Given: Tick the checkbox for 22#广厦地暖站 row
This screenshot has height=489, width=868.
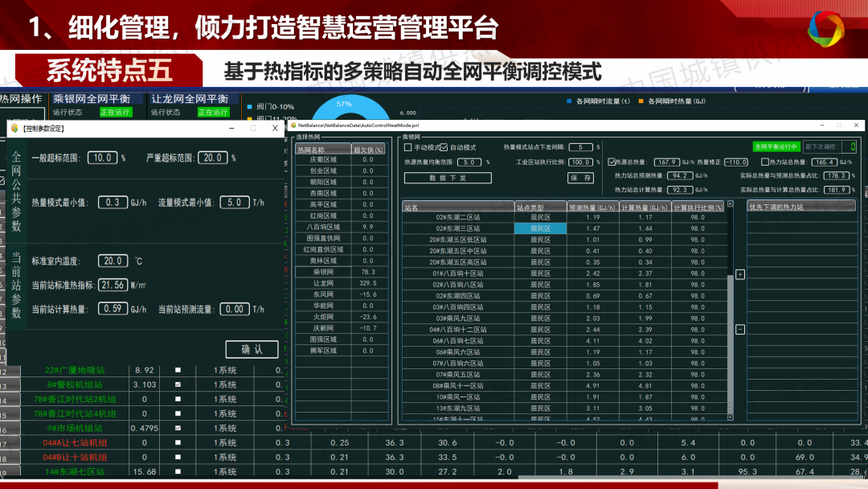Looking at the screenshot, I should [x=178, y=370].
